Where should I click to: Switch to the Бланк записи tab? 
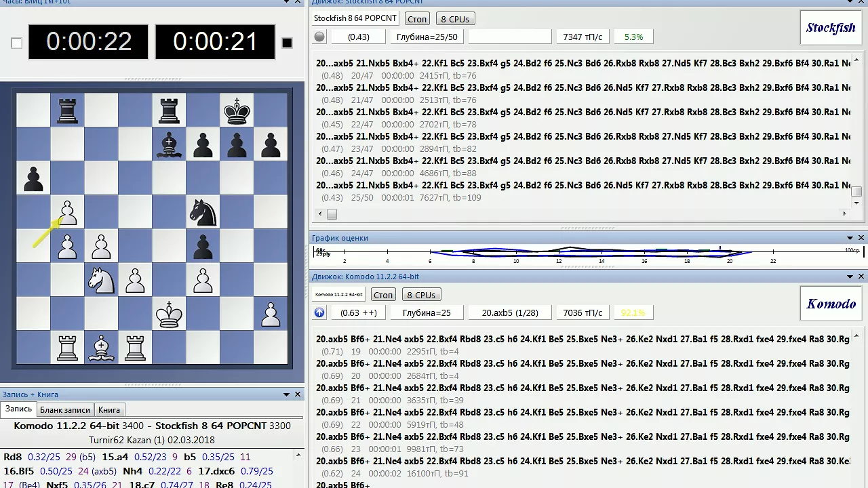coord(65,410)
